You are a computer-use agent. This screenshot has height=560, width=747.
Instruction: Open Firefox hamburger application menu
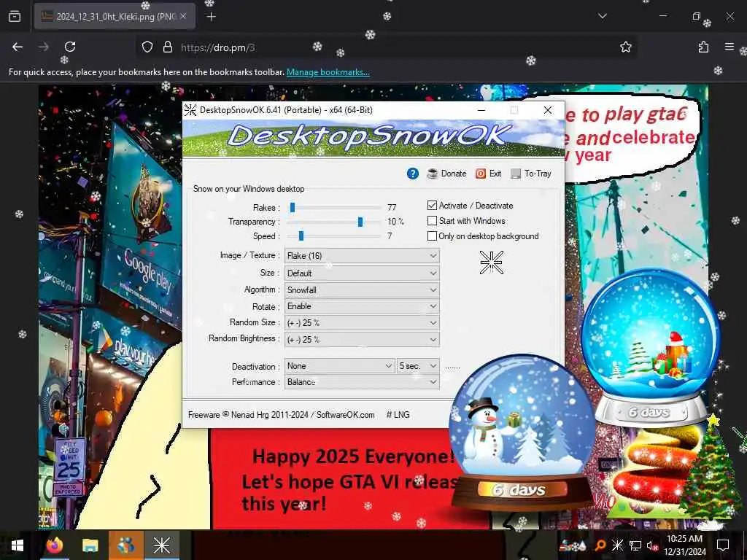pos(729,47)
